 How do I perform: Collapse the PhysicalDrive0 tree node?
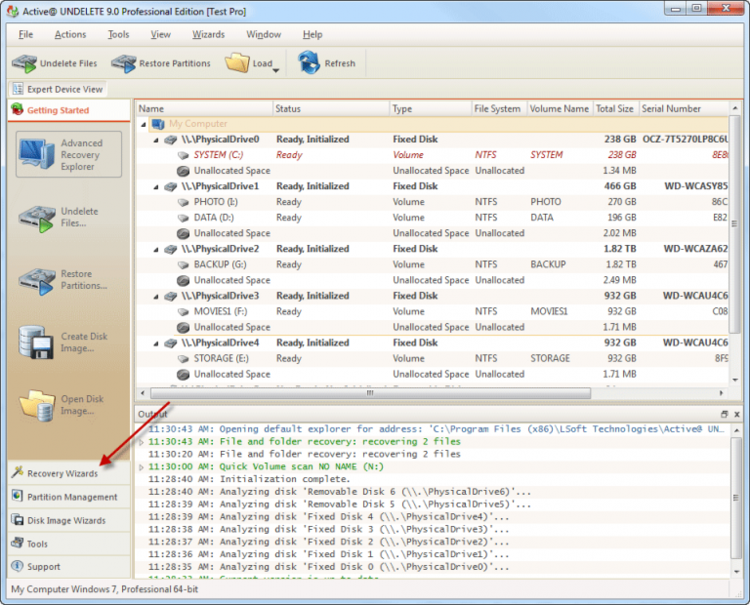156,140
